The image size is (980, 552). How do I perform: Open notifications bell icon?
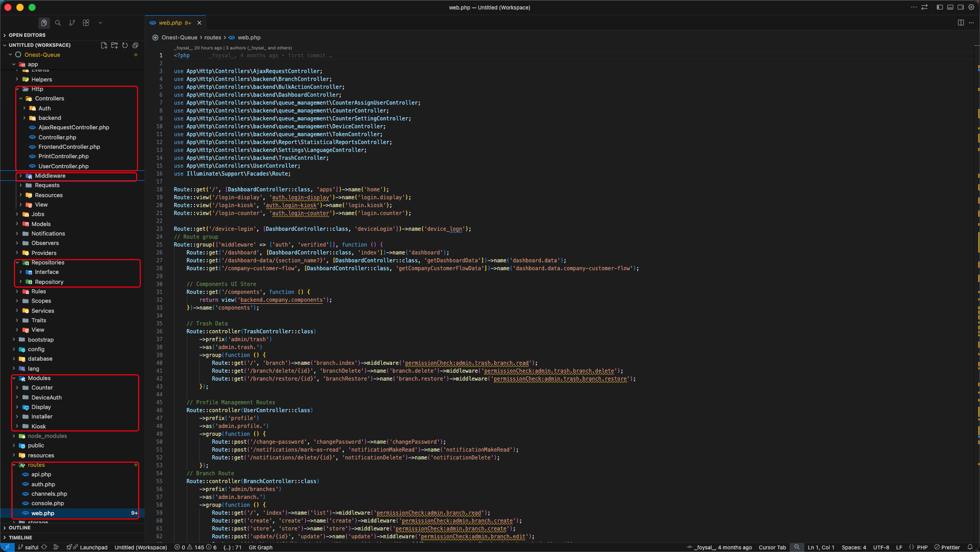click(970, 547)
